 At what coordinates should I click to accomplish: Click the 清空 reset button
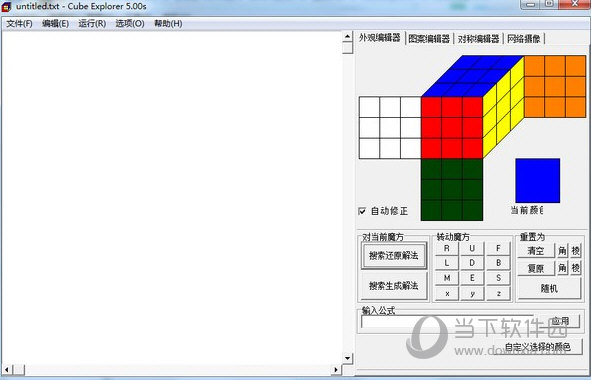(536, 250)
